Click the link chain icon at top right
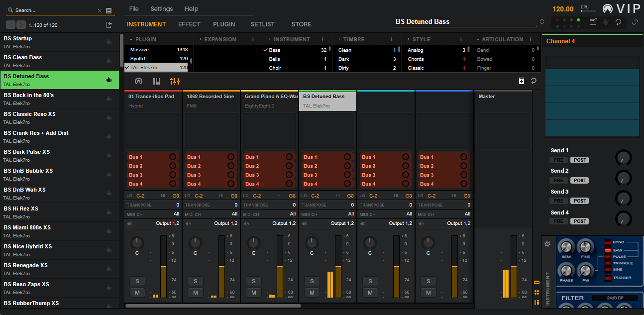Viewport: 644px width, 315px height. click(635, 22)
